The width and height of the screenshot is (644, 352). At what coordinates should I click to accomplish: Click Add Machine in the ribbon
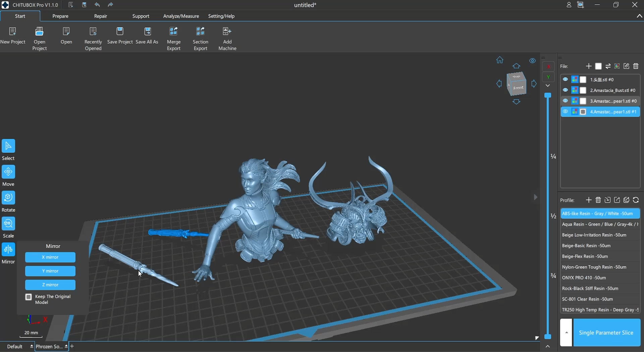click(x=227, y=32)
